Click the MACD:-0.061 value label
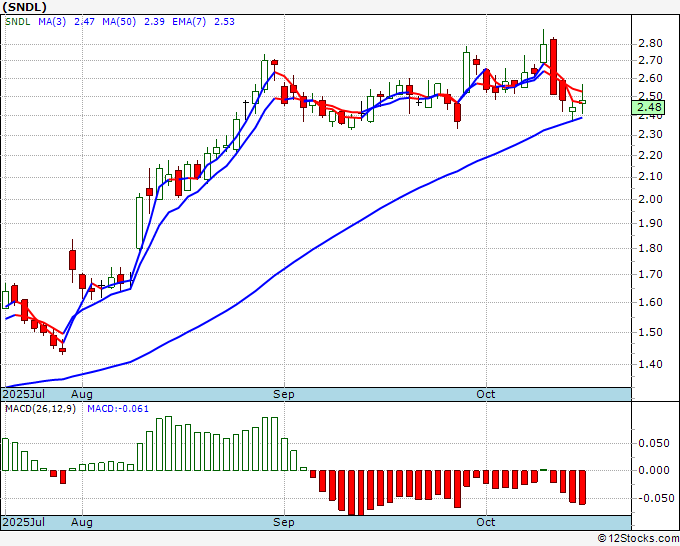Screen dimensions: 680x546 tap(118, 409)
